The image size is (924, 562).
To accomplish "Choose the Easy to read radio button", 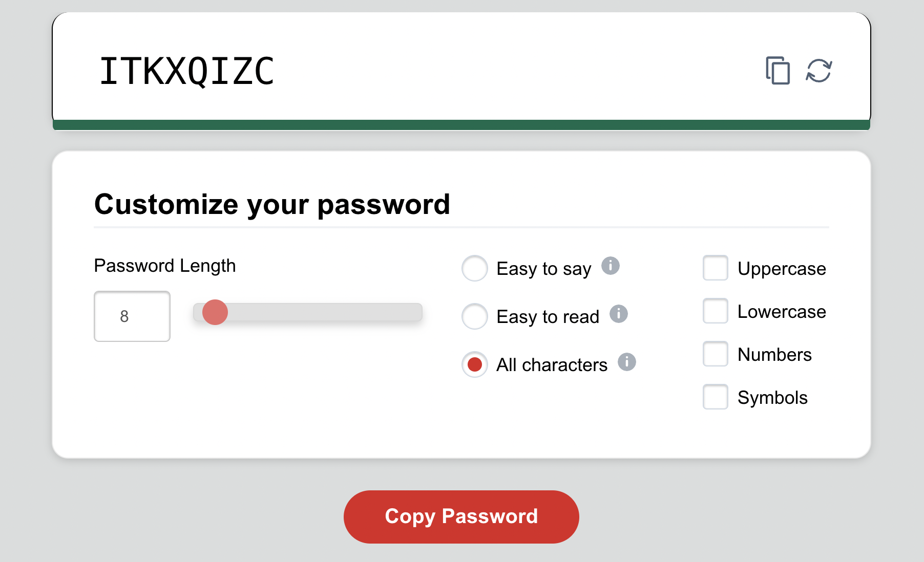I will point(475,316).
